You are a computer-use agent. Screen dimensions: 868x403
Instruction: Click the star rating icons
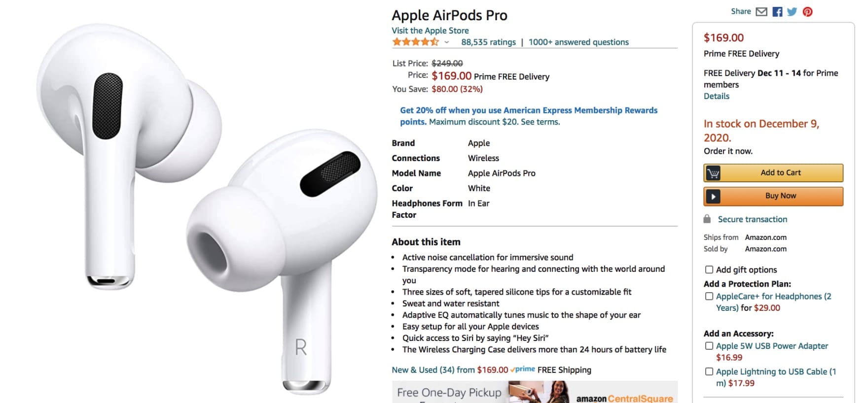pos(415,42)
